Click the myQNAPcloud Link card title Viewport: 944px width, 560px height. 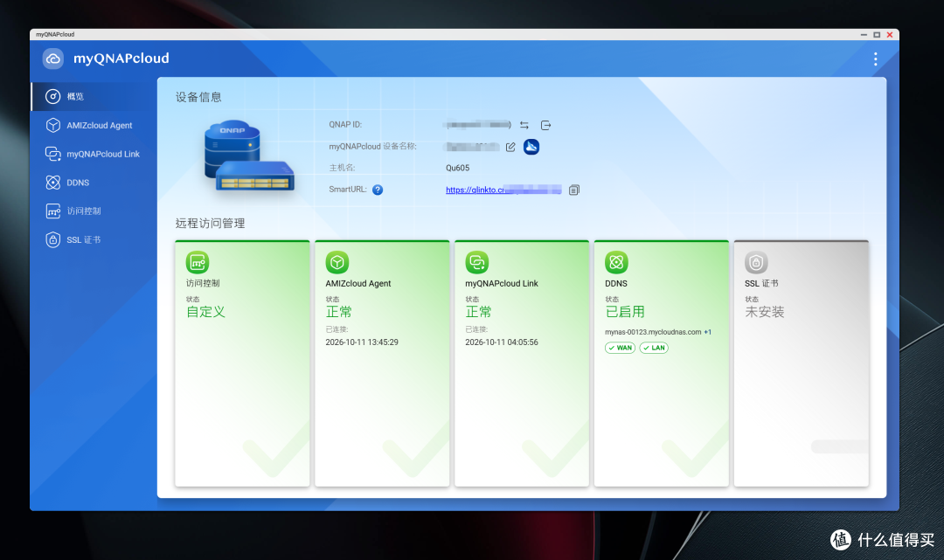pos(502,283)
